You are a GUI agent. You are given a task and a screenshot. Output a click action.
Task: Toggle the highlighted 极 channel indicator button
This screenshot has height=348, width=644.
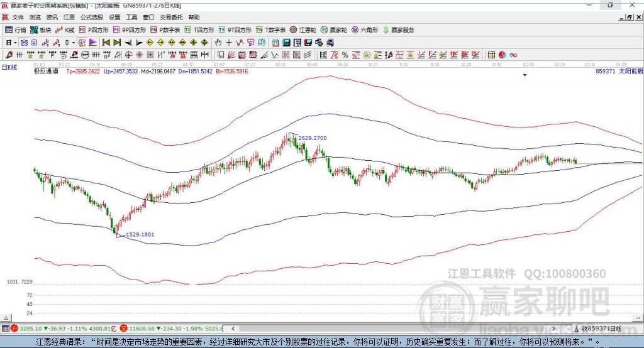click(82, 43)
